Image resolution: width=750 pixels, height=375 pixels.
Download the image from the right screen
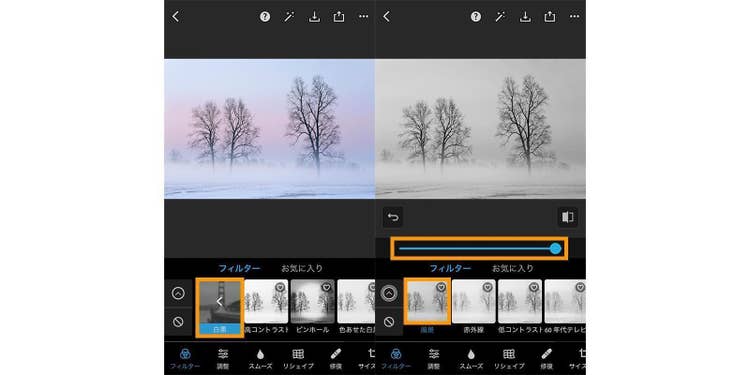pos(525,17)
